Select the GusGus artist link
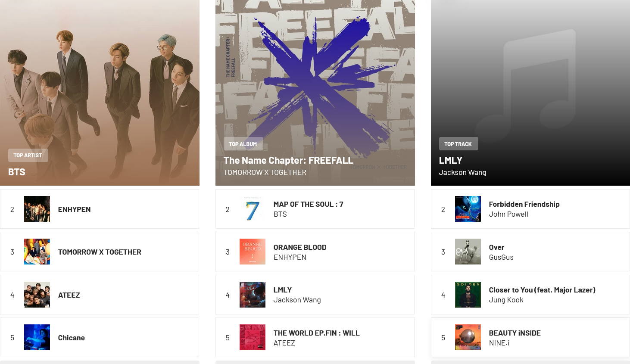 (501, 257)
